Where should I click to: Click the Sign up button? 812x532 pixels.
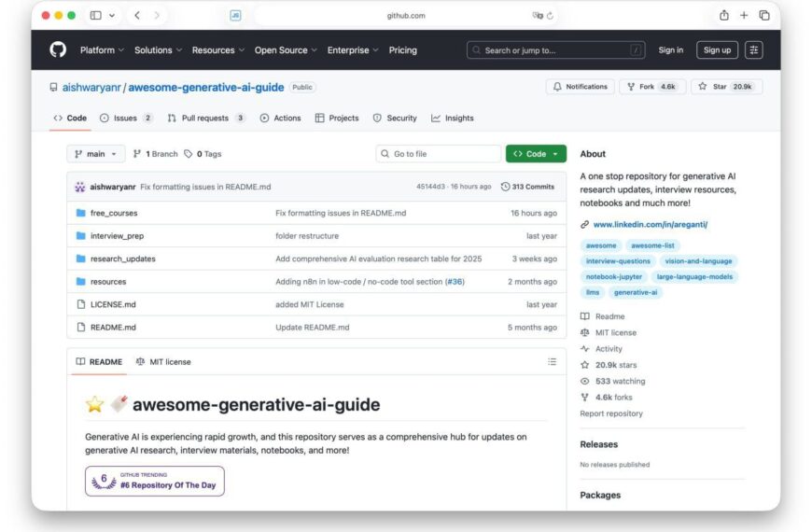click(717, 50)
